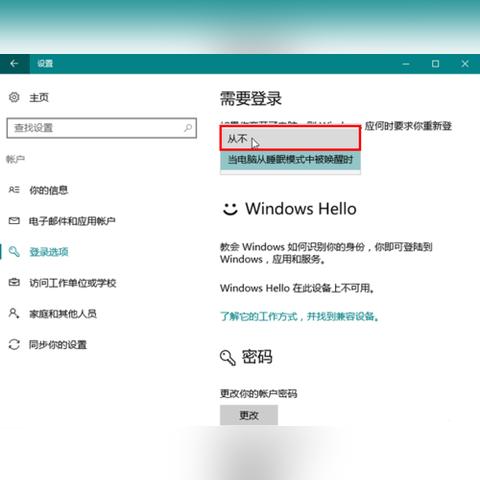Open link 了解它的工作方式，并找到兼容设备
This screenshot has width=480, height=480.
[299, 316]
